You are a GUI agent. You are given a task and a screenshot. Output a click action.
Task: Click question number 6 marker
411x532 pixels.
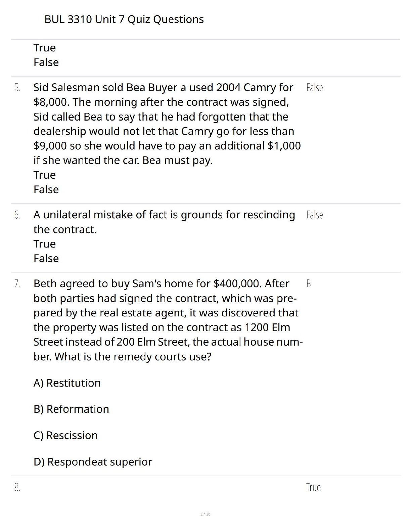pos(17,215)
